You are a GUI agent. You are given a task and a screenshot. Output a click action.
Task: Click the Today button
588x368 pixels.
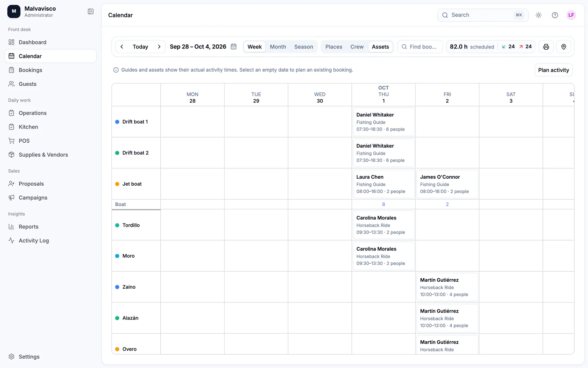pyautogui.click(x=140, y=47)
